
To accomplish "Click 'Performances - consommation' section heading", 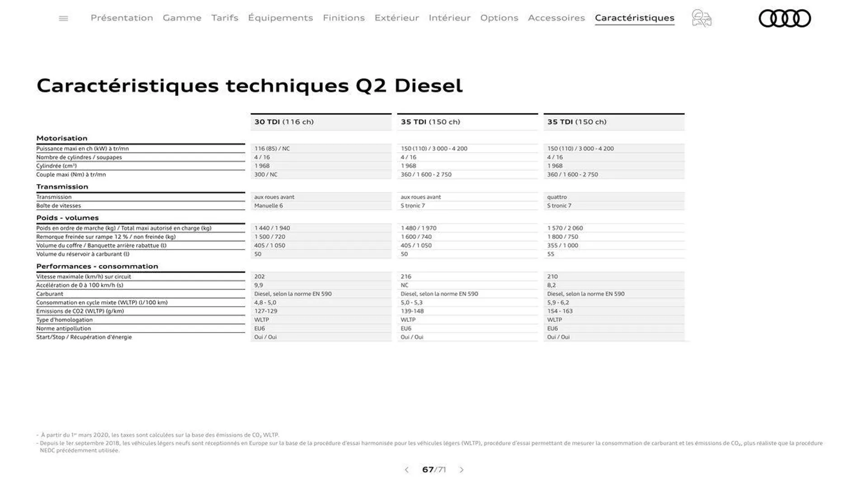I will click(97, 267).
